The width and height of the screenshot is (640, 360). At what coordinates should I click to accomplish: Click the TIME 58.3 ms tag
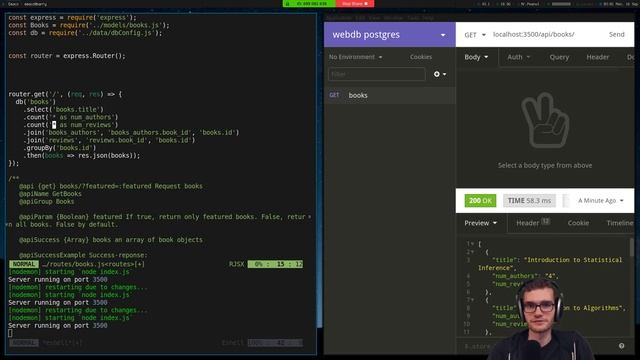[529, 200]
